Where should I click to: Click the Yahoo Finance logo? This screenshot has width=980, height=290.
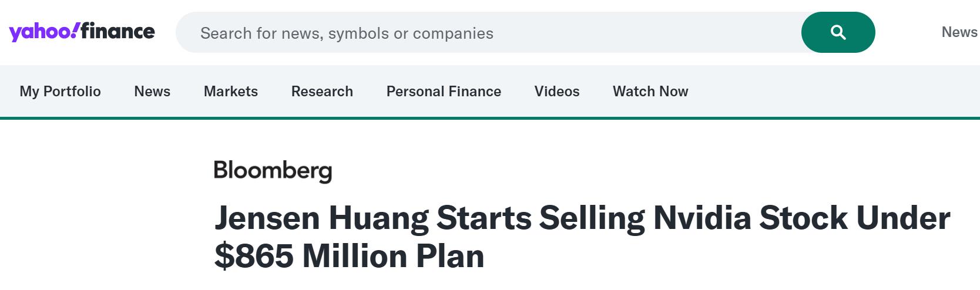tap(82, 32)
